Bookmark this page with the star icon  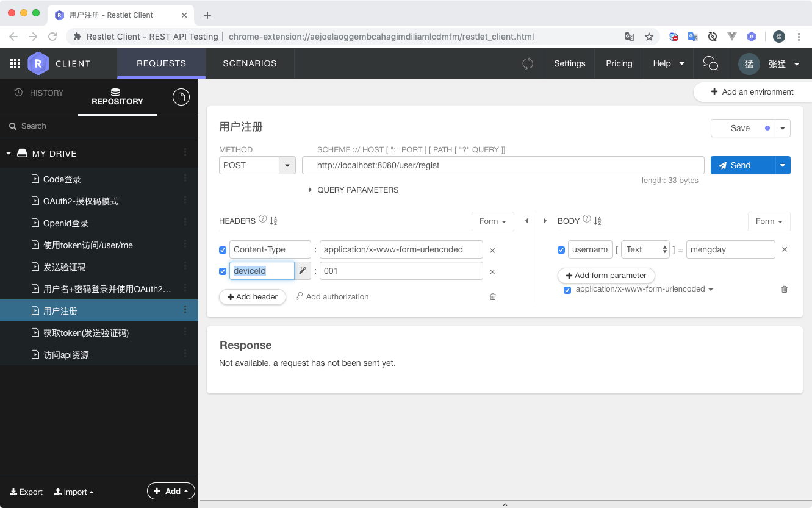pos(649,37)
